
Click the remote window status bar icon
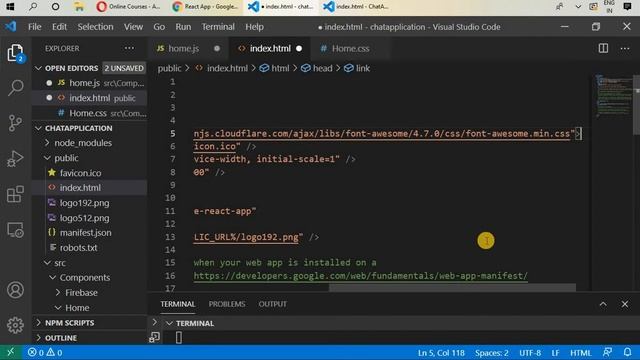[11, 352]
